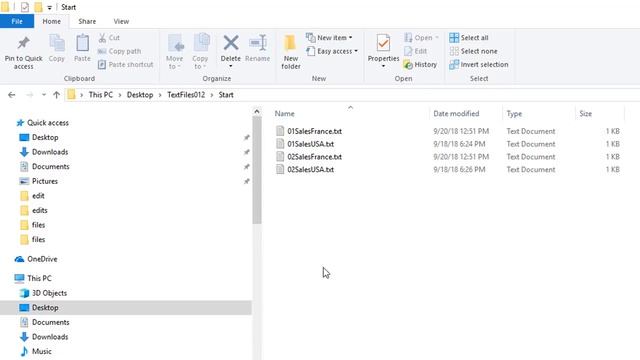Open the Copy to menu
This screenshot has width=640, height=360.
point(200,52)
